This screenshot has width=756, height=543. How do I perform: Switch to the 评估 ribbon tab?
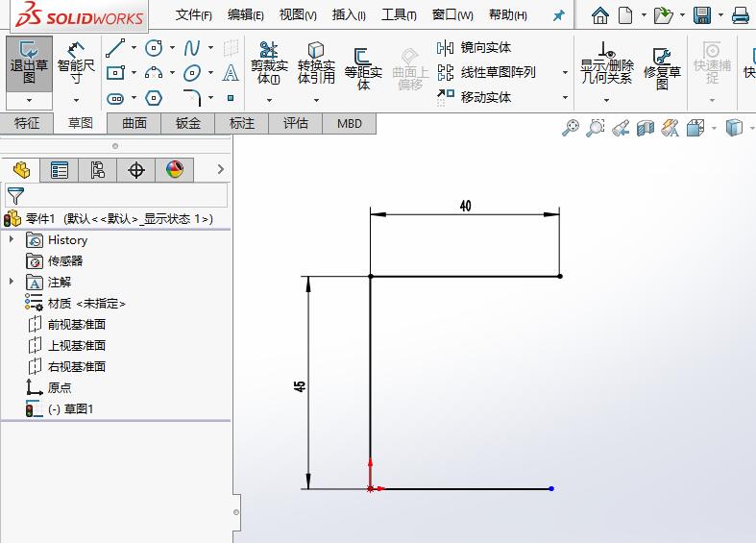295,123
